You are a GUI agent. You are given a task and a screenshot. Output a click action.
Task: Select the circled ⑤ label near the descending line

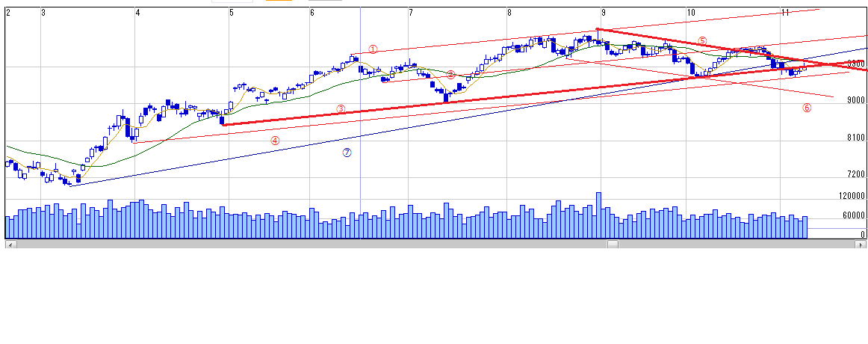(702, 41)
